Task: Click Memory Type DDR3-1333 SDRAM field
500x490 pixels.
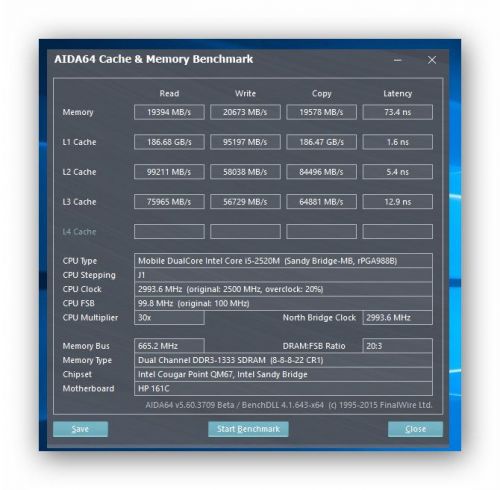Action: coord(283,360)
